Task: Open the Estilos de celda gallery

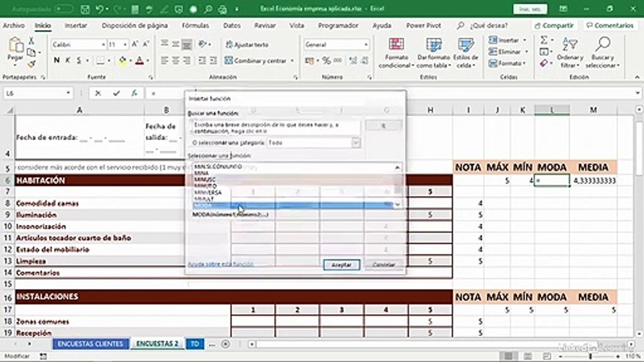Action: click(x=465, y=53)
